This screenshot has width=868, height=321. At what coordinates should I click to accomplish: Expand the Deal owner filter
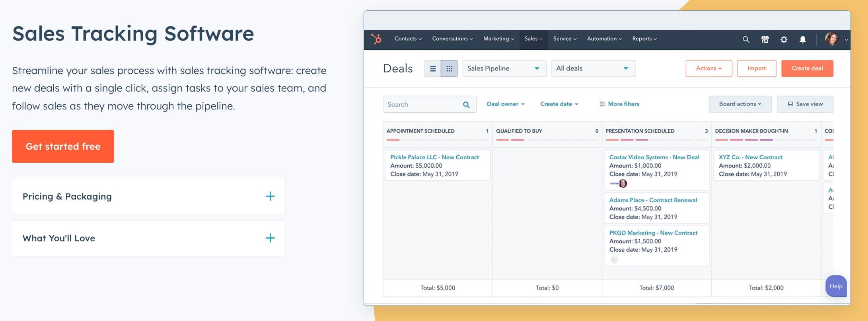(505, 104)
